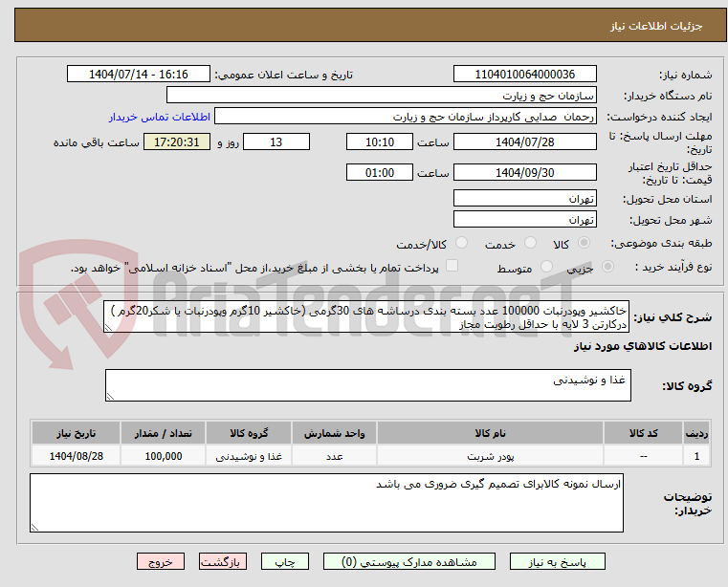Click the نام دستگاه خریدار field
Image resolution: width=728 pixels, height=587 pixels.
[381, 96]
